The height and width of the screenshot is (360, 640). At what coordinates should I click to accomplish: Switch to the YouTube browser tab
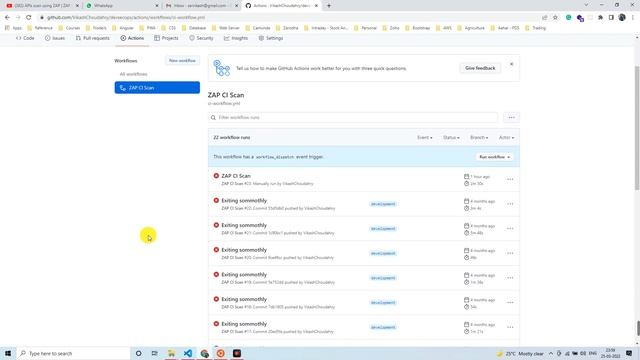(x=42, y=6)
